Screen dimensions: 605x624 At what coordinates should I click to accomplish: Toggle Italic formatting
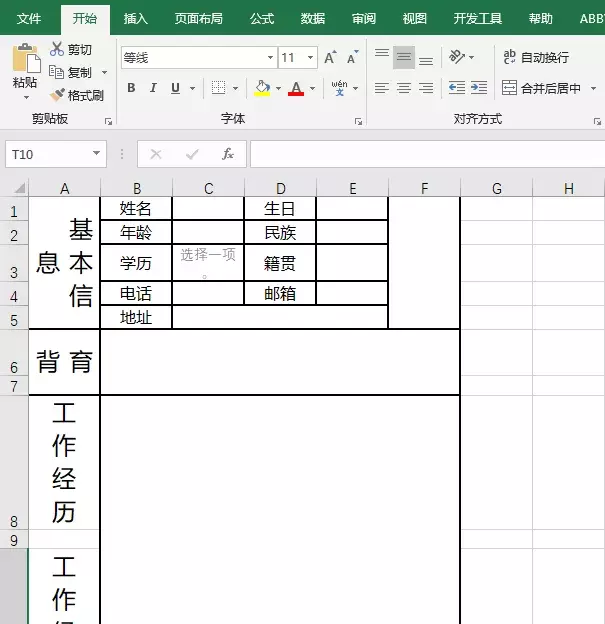[153, 88]
